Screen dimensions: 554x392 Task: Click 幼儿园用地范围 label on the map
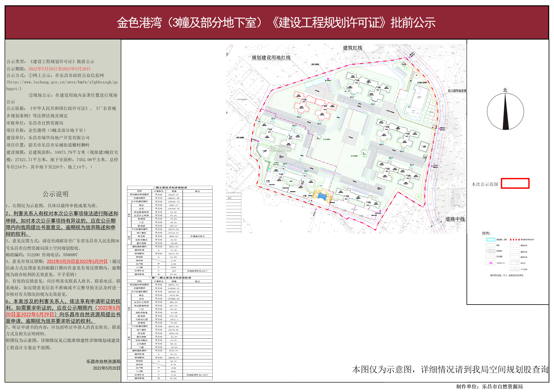point(457,91)
